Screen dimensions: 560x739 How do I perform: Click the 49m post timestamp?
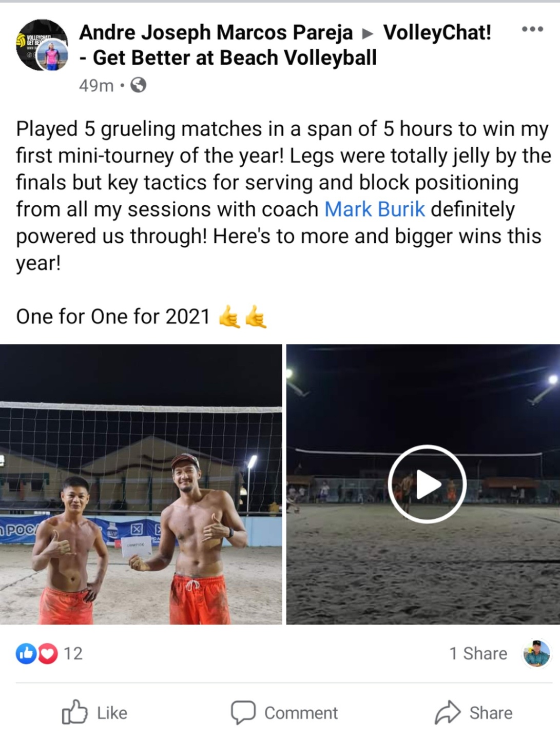[96, 85]
